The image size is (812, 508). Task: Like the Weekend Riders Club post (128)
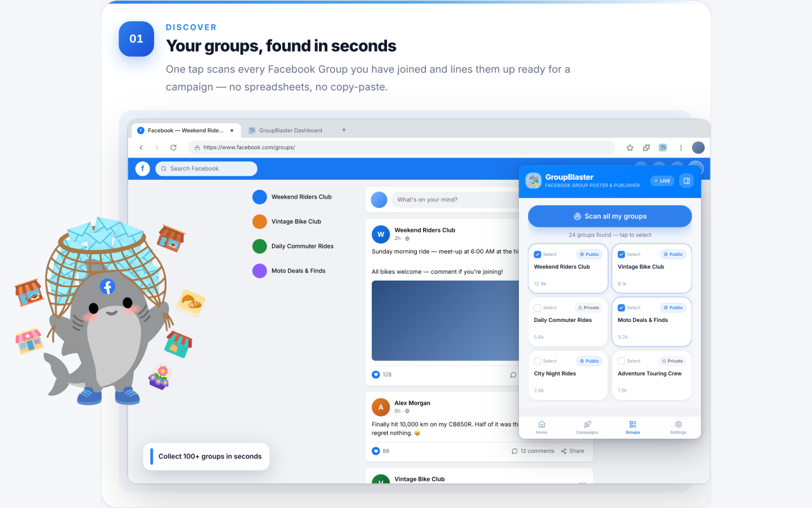pos(376,375)
